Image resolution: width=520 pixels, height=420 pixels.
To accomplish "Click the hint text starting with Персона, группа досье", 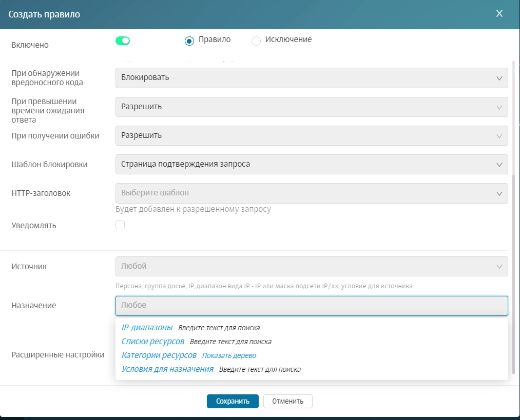I will point(264,286).
